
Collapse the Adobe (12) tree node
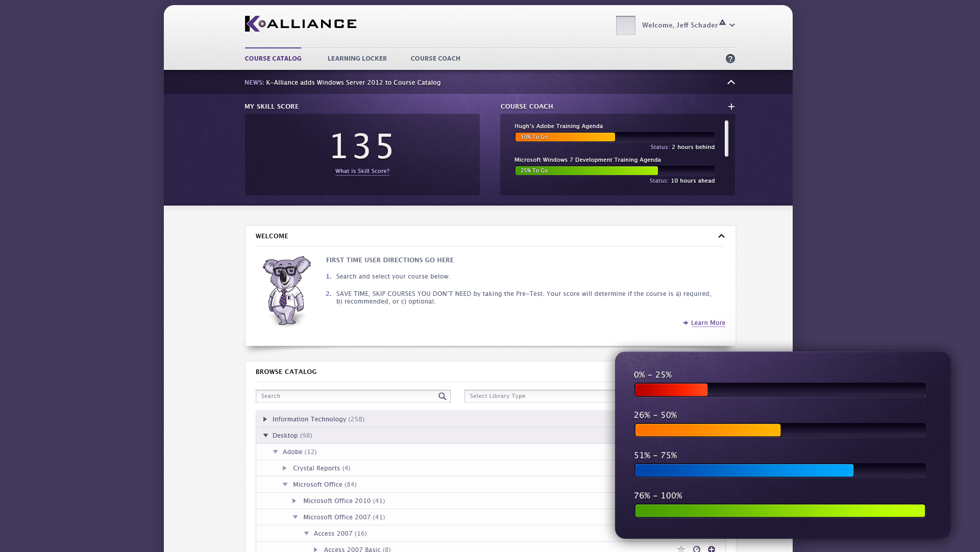point(276,452)
